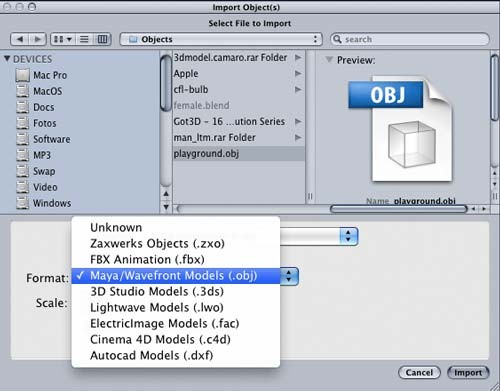Click into the search field

pos(410,39)
